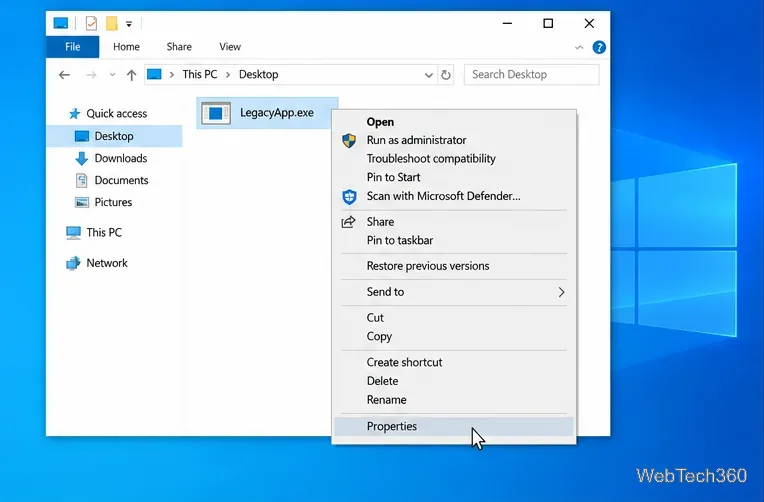
Task: Expand the chevron before This PC in breadcrumb
Action: pos(172,75)
